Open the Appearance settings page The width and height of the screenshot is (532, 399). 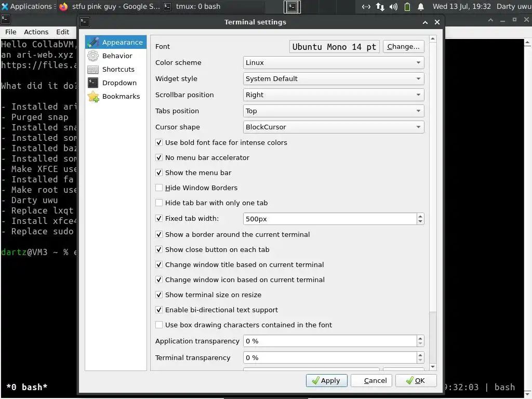tap(116, 42)
